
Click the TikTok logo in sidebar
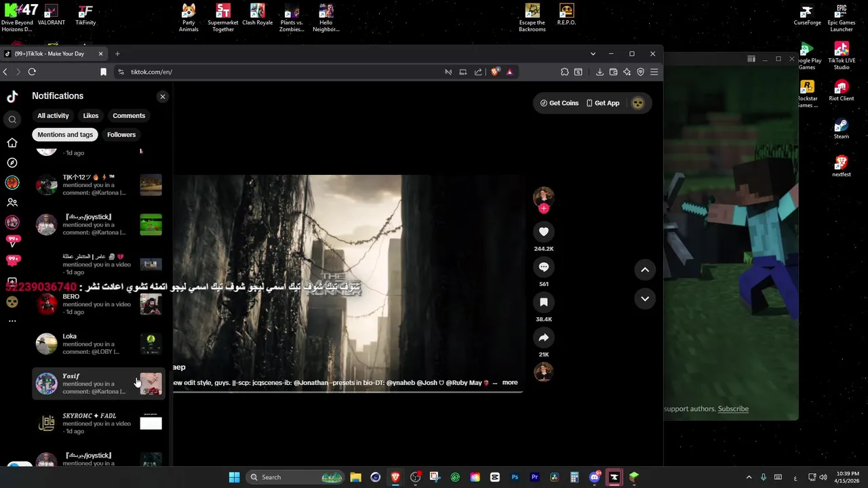(12, 96)
